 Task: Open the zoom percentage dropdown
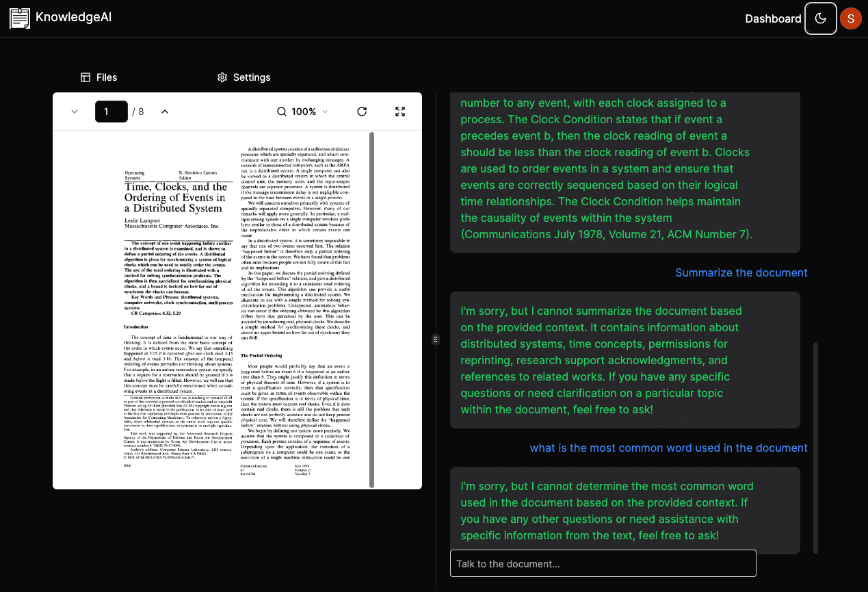pyautogui.click(x=324, y=111)
